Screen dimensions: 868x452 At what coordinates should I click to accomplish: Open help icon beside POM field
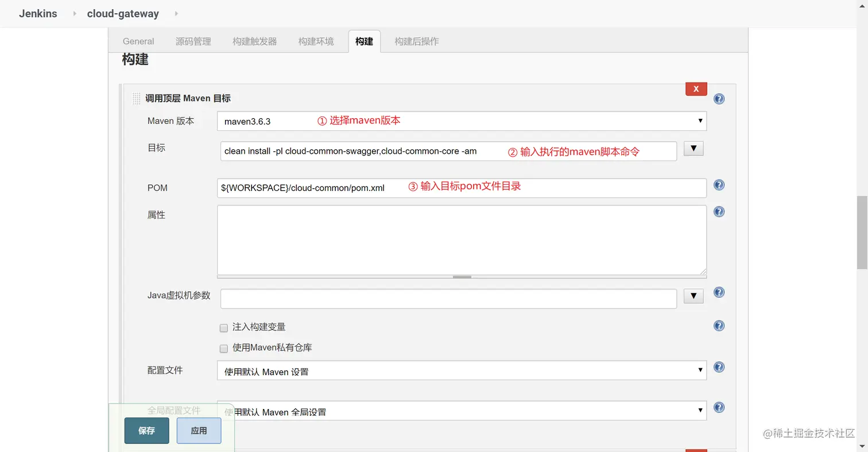(x=719, y=185)
